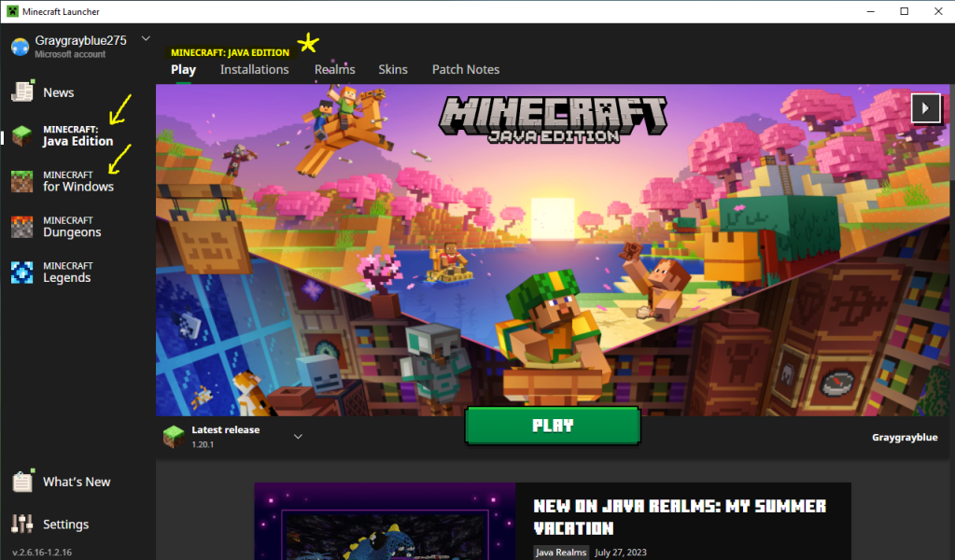The image size is (955, 560).
Task: Open What's New clipboard icon
Action: click(22, 481)
